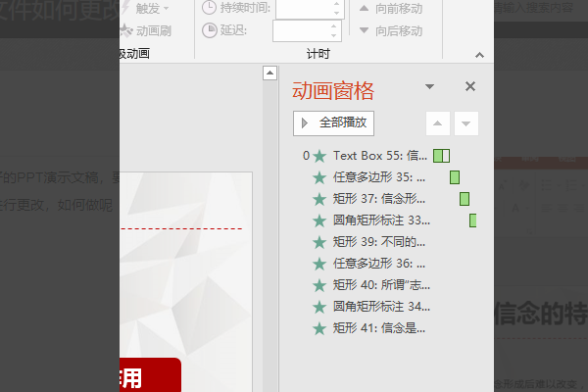Screen dimensions: 588x392
Task: Click the star icon beside 矩形 39
Action: [x=319, y=242]
